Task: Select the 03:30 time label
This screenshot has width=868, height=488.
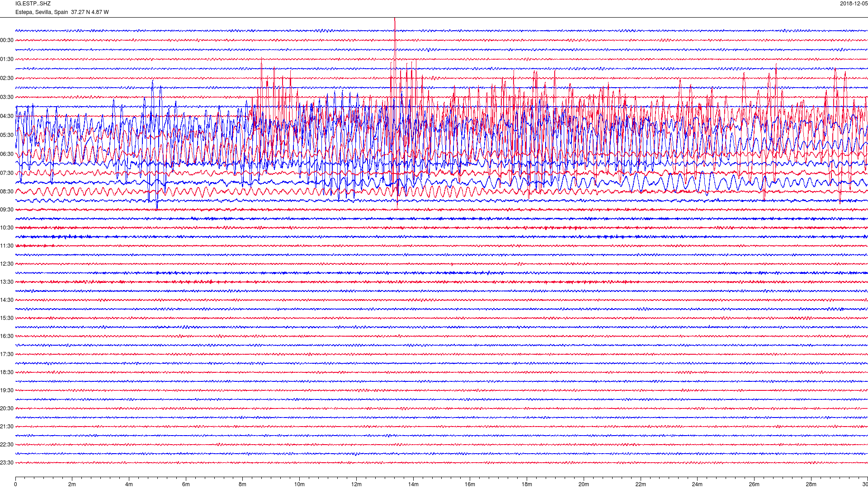Action: click(7, 97)
